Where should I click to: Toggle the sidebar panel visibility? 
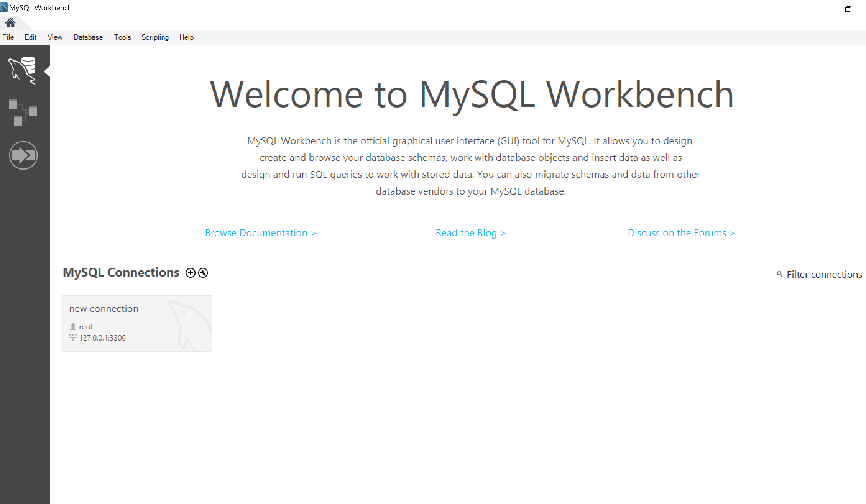coord(46,68)
